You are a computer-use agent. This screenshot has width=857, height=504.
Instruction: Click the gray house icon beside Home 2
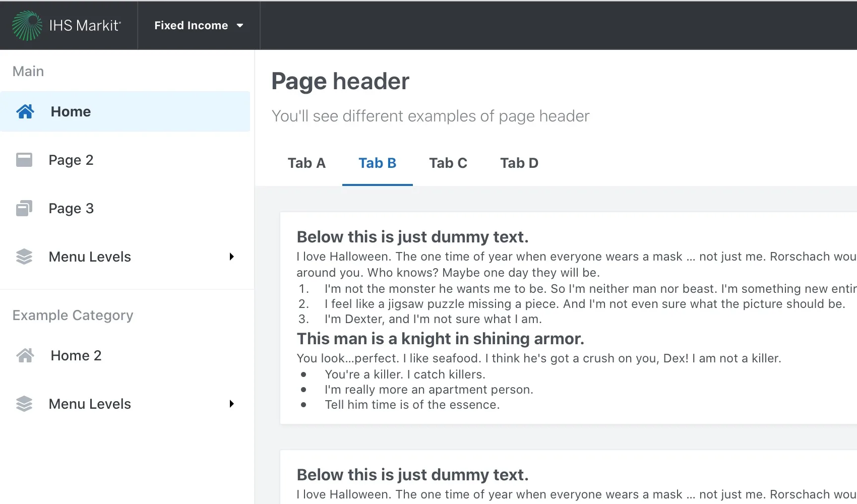click(x=25, y=355)
